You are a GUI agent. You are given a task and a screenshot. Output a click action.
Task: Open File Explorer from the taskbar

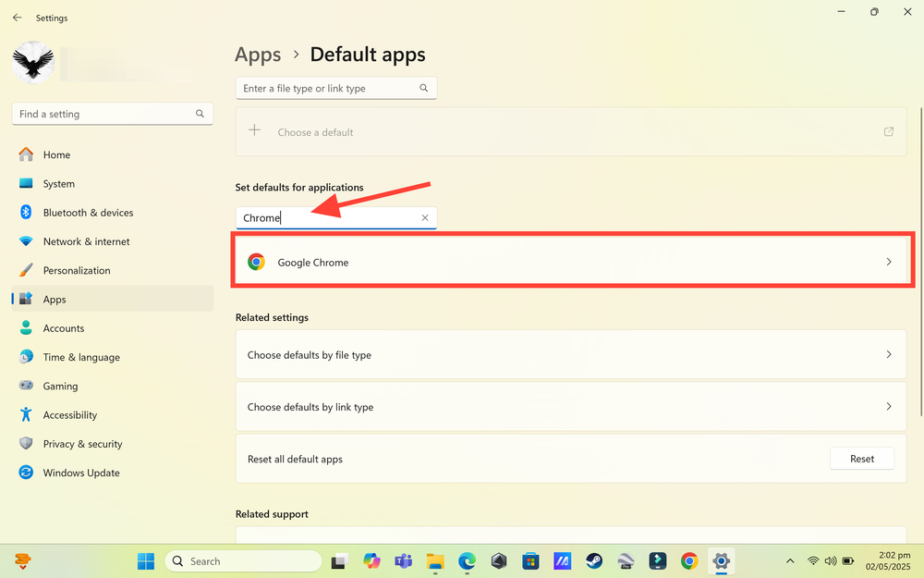point(435,561)
